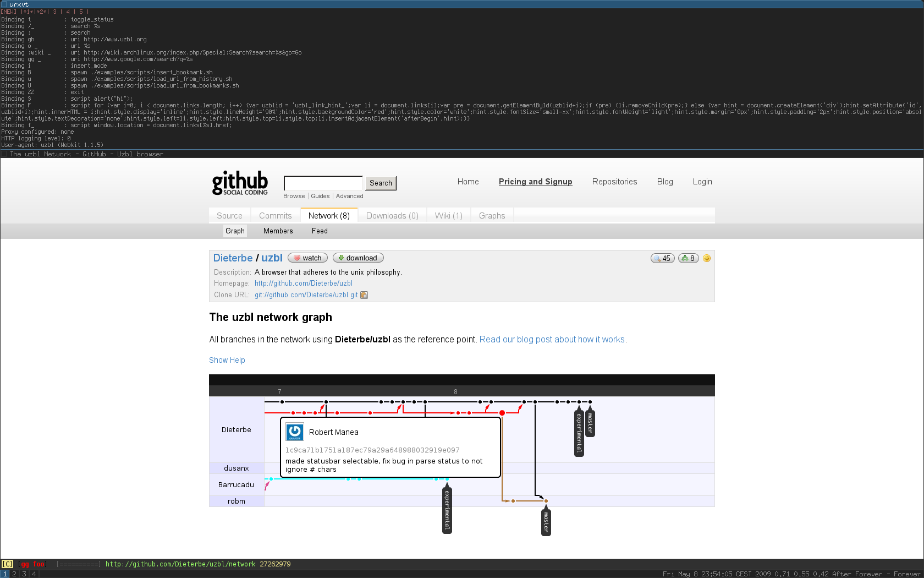Click the robm master branch label
Screen dimensions: 924x578
(546, 521)
